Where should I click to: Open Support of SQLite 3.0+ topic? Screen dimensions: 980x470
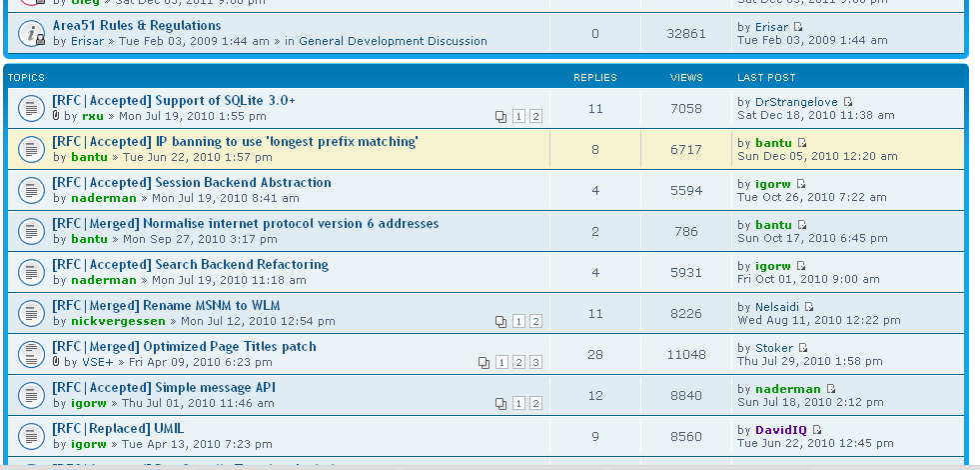pyautogui.click(x=174, y=101)
